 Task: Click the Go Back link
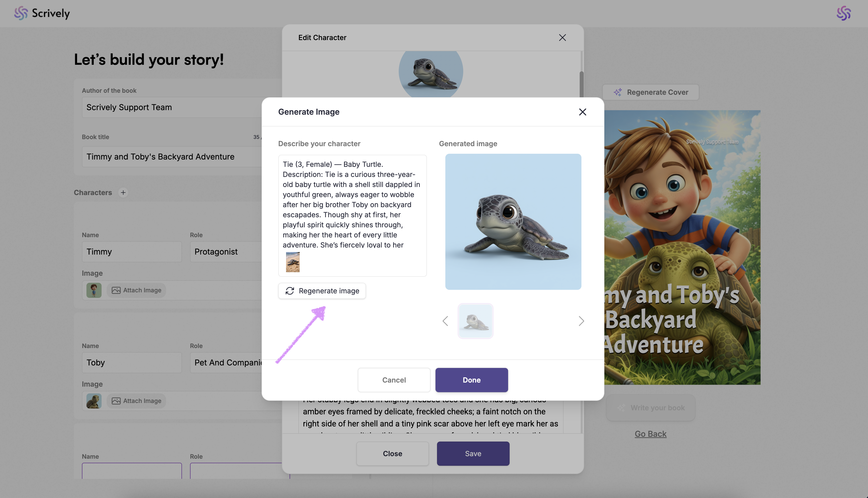click(650, 434)
